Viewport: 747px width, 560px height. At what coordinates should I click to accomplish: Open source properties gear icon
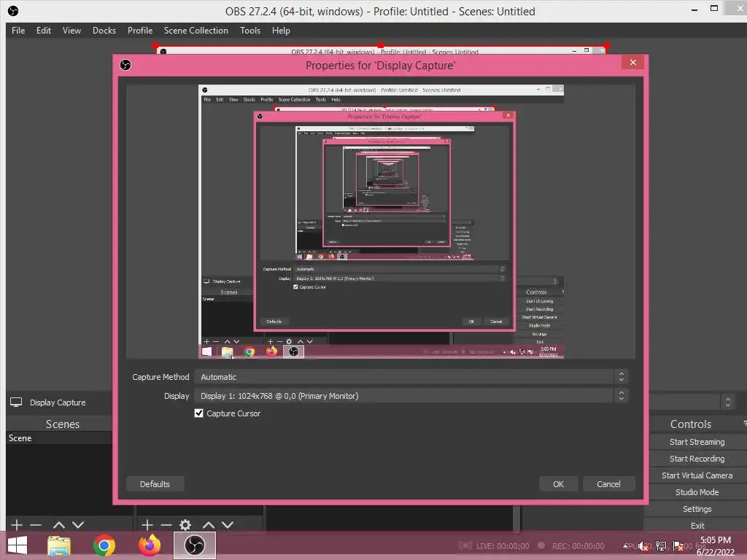click(x=185, y=525)
